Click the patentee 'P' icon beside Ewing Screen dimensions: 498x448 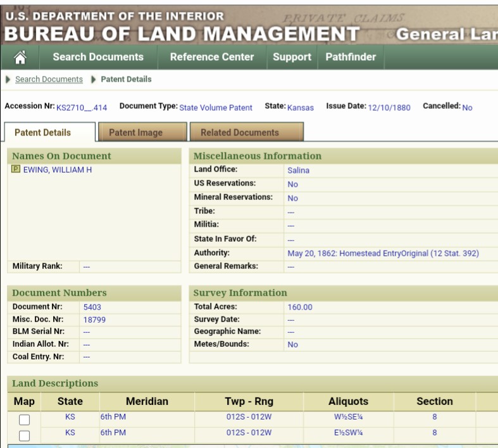pos(16,170)
